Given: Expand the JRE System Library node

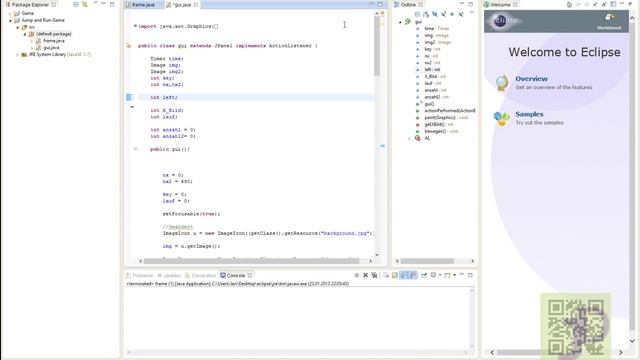Looking at the screenshot, I should tap(18, 55).
